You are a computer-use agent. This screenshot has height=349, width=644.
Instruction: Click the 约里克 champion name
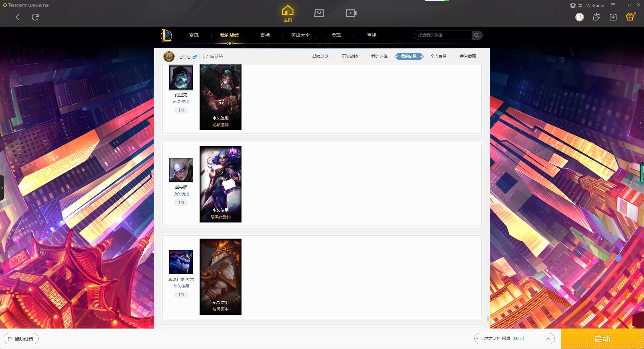coord(181,95)
